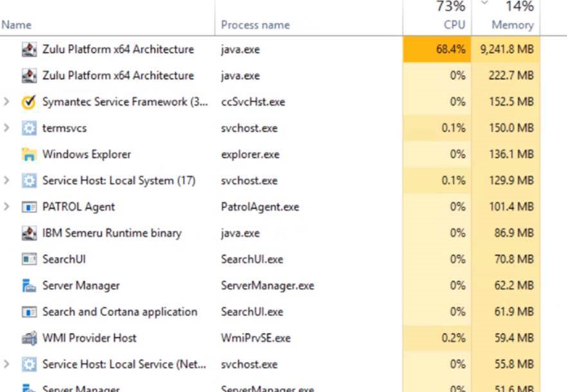Expand the PATROL Agent process group

tap(7, 206)
